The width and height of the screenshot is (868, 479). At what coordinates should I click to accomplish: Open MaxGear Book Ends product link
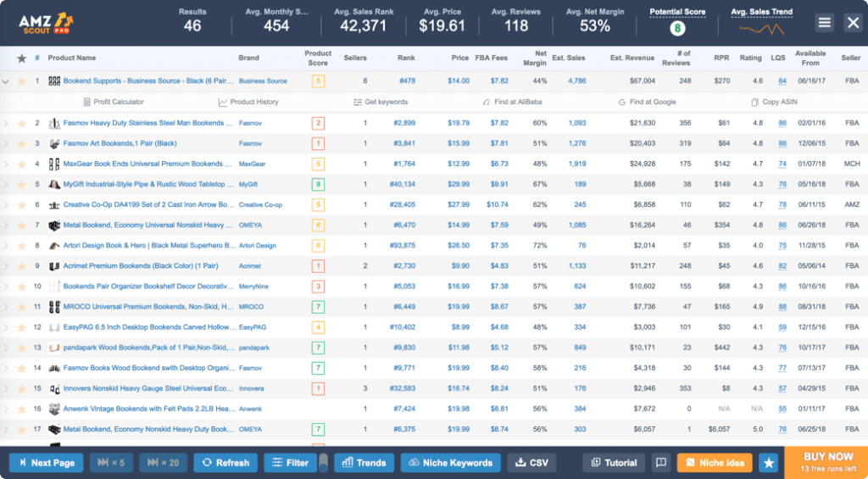147,164
